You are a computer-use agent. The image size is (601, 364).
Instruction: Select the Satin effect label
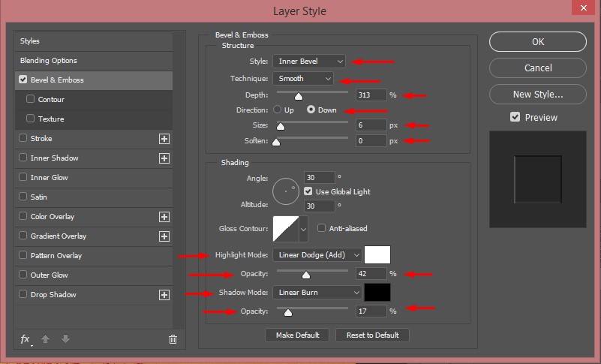point(39,197)
